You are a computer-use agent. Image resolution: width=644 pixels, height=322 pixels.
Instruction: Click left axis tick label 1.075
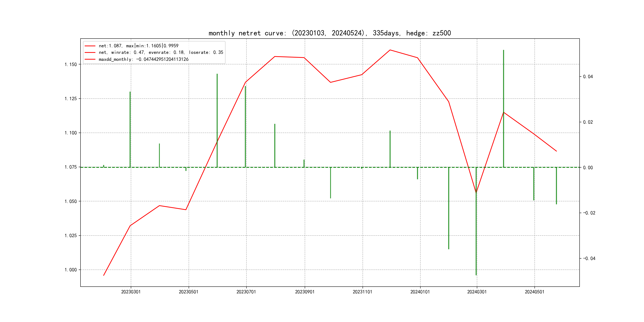point(71,167)
